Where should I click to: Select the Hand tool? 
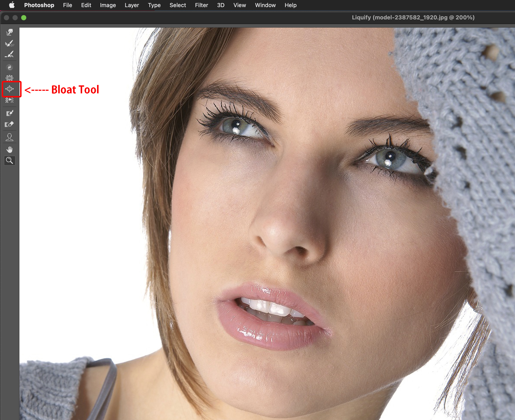click(x=9, y=150)
